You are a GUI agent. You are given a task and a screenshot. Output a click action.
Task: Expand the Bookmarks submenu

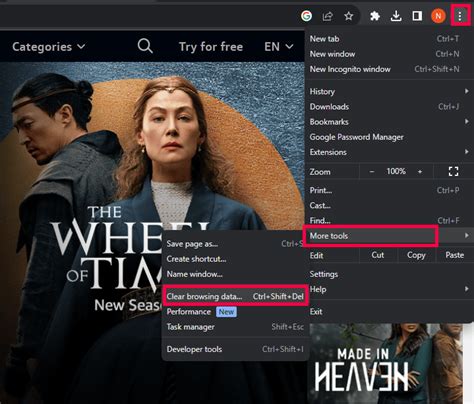point(389,122)
